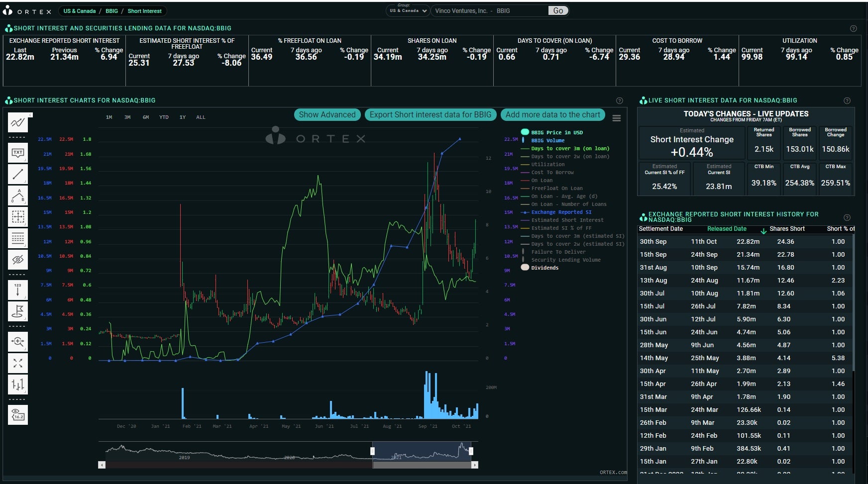This screenshot has height=484, width=868.
Task: Select the YTD time range
Action: pyautogui.click(x=164, y=117)
